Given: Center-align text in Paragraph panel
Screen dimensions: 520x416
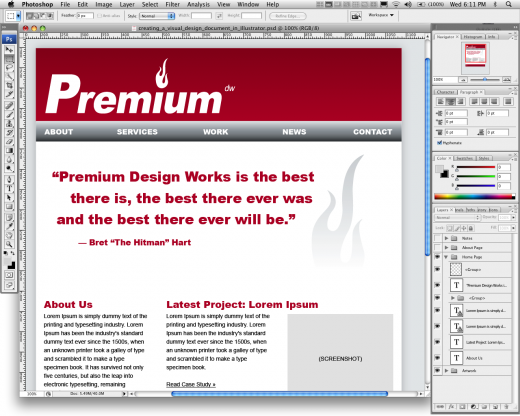Looking at the screenshot, I should [451, 102].
